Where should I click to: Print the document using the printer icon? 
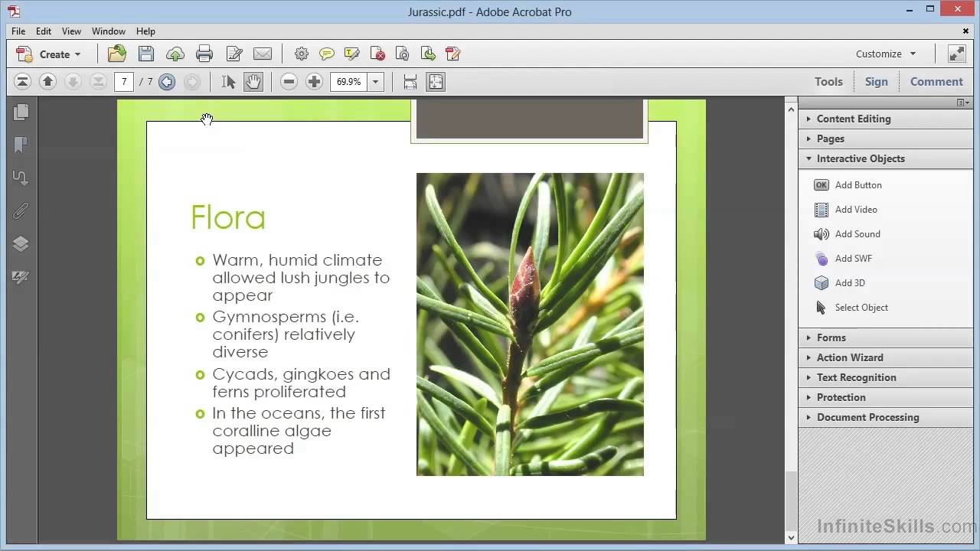click(x=204, y=54)
